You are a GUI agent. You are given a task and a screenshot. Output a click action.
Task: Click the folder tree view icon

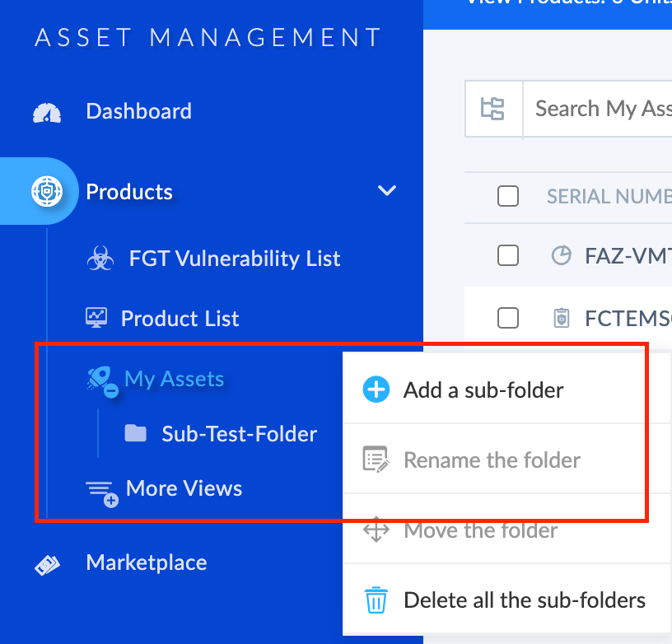click(492, 109)
